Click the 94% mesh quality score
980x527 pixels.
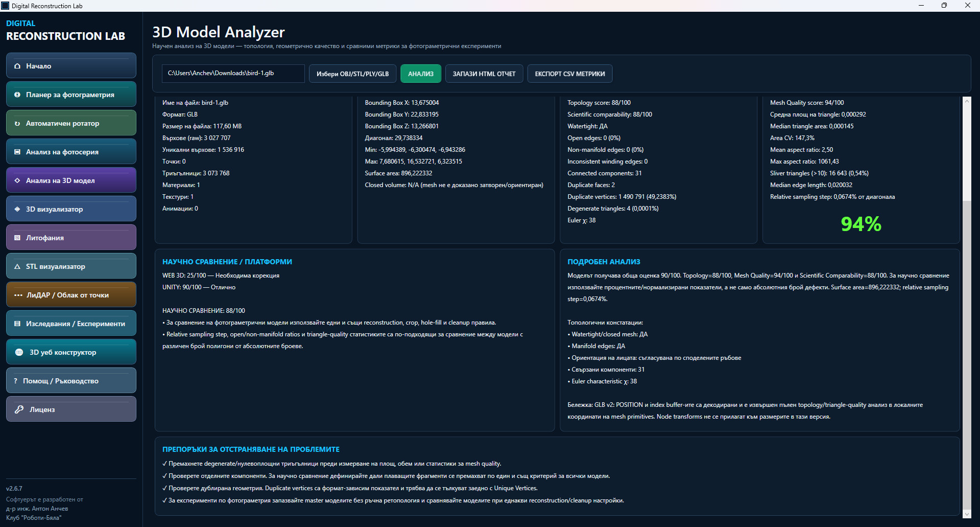pos(861,224)
